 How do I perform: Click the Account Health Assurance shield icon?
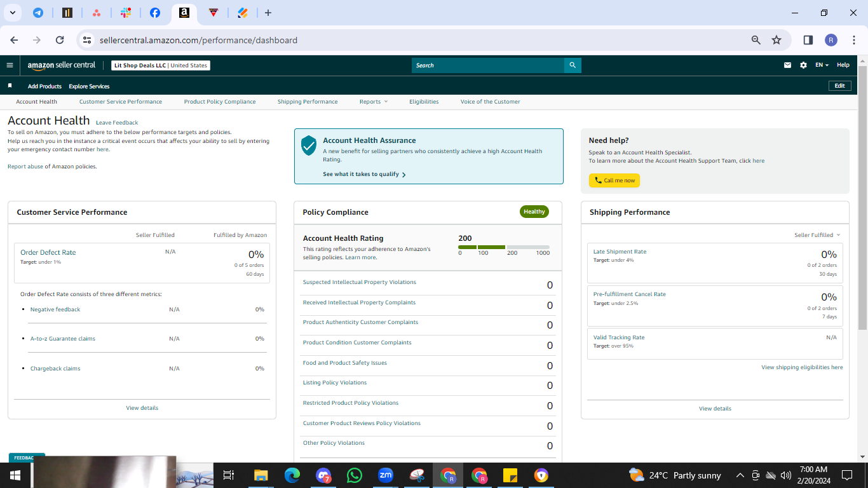click(309, 146)
